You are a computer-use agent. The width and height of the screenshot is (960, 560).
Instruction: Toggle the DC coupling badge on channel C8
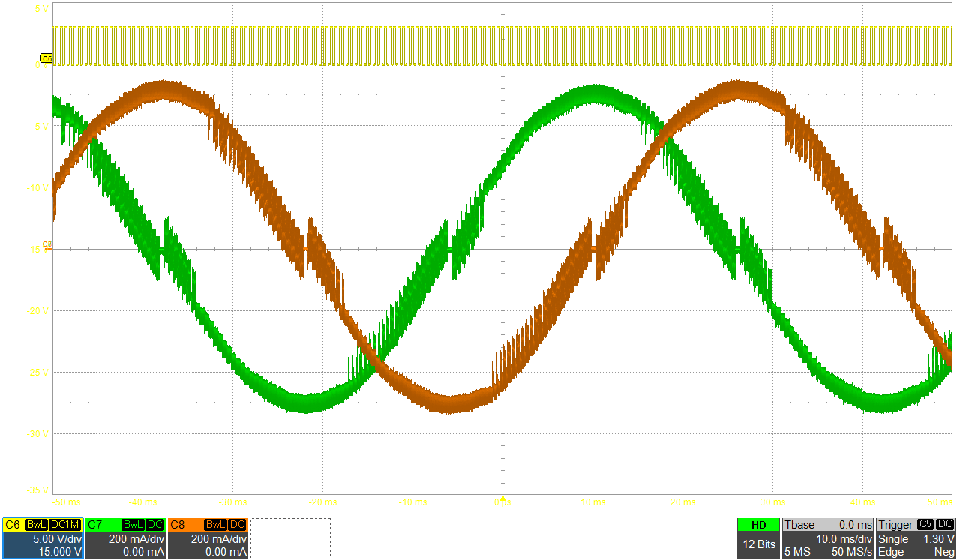click(237, 525)
